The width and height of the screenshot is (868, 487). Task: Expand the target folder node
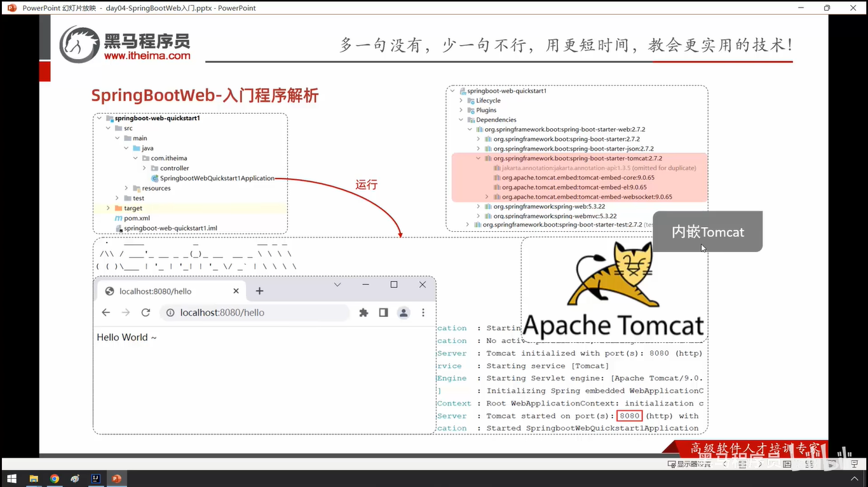[x=109, y=208]
